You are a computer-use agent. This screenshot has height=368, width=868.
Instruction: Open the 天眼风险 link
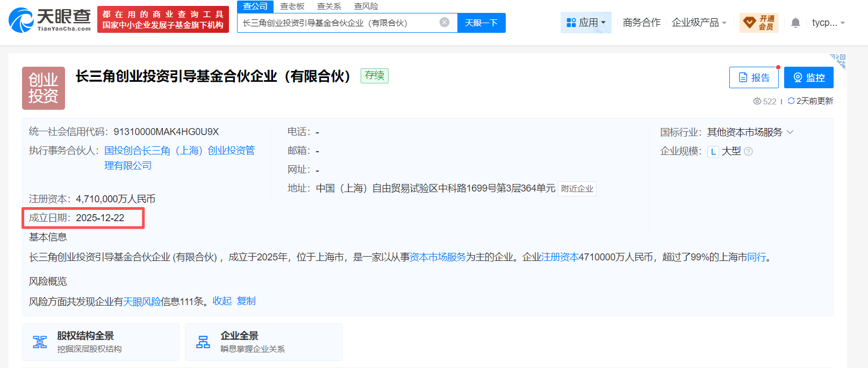point(142,302)
